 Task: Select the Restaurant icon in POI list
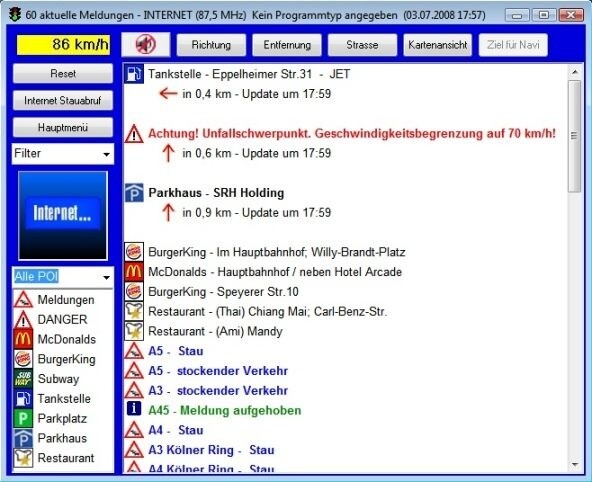pyautogui.click(x=23, y=458)
